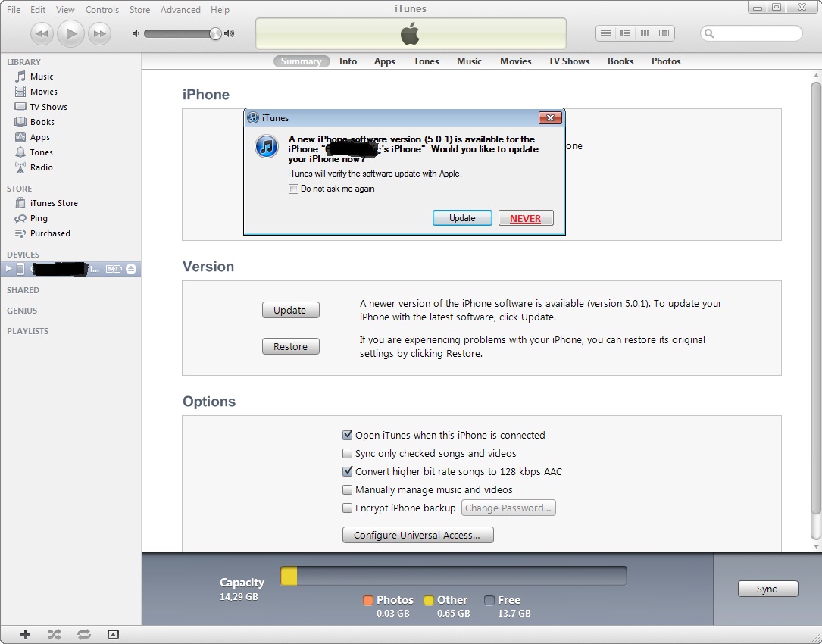Open the Store menu
This screenshot has width=822, height=644.
[139, 9]
